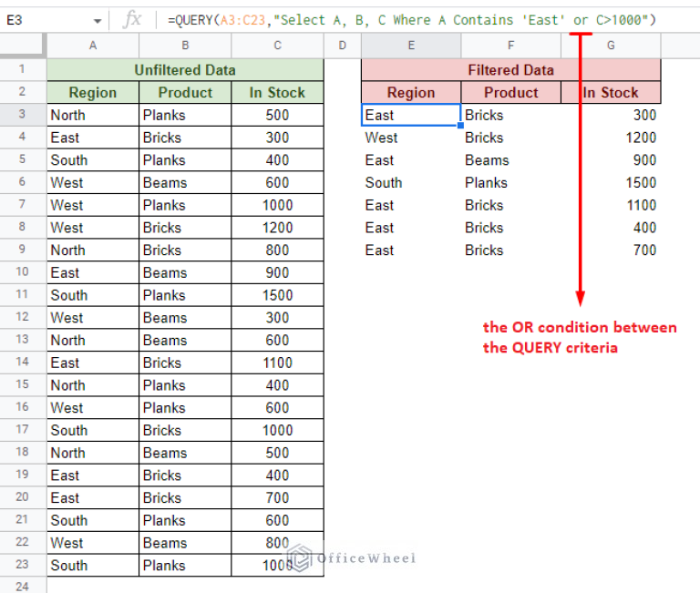The width and height of the screenshot is (700, 593).
Task: Click cell B5 containing Planks
Action: [x=185, y=159]
